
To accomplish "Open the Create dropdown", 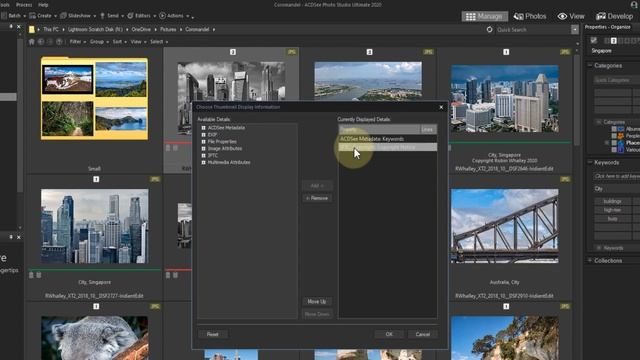I will [43, 16].
